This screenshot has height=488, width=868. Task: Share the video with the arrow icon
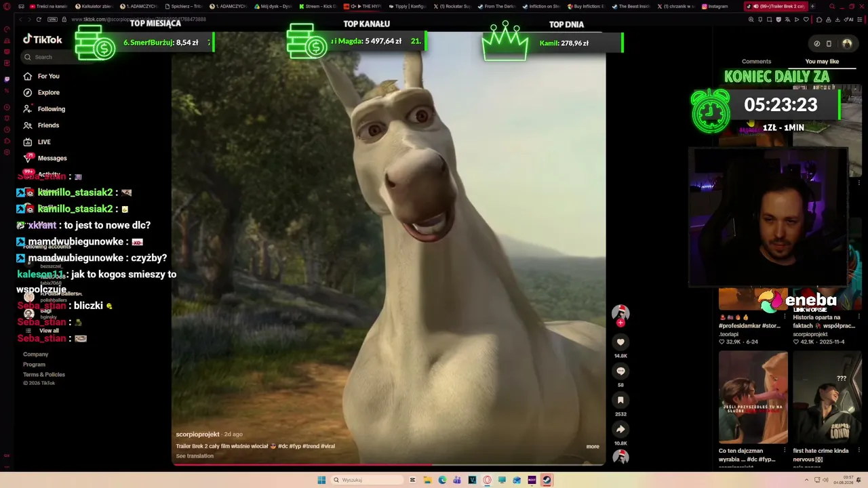click(x=620, y=429)
